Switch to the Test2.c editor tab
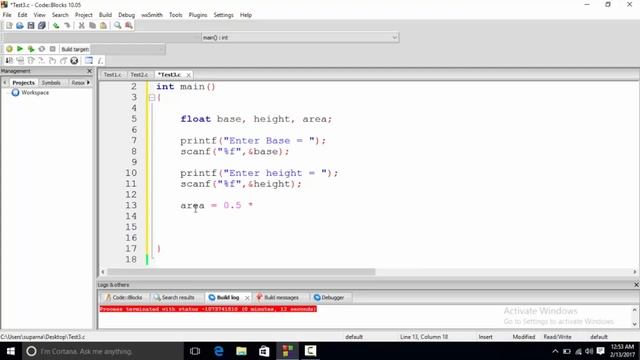 [x=139, y=75]
